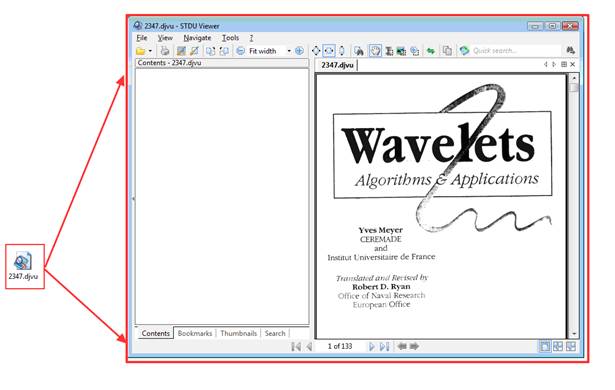Click the zoom in plus icon
This screenshot has width=615, height=390.
(299, 51)
